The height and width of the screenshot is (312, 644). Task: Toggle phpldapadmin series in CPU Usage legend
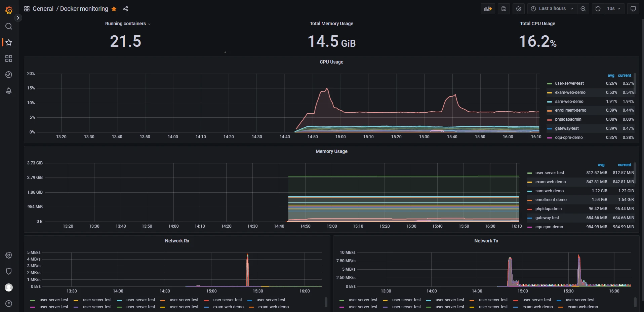[568, 119]
